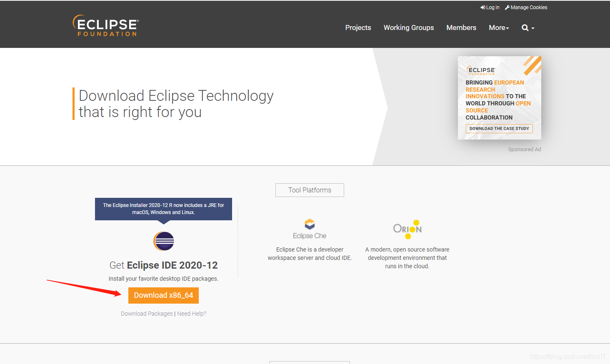This screenshot has width=610, height=364.
Task: Click the Download Eclipse Technology headline
Action: tap(176, 104)
